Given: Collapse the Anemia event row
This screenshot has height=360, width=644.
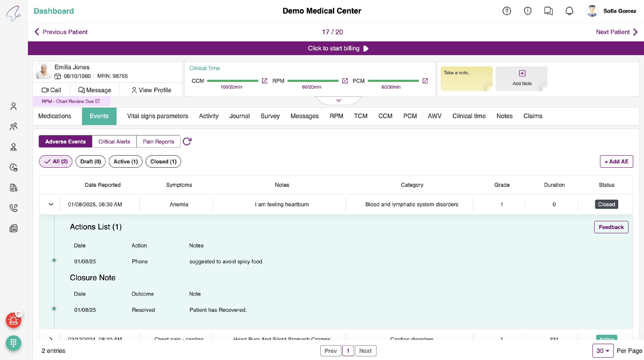Looking at the screenshot, I should click(x=51, y=204).
